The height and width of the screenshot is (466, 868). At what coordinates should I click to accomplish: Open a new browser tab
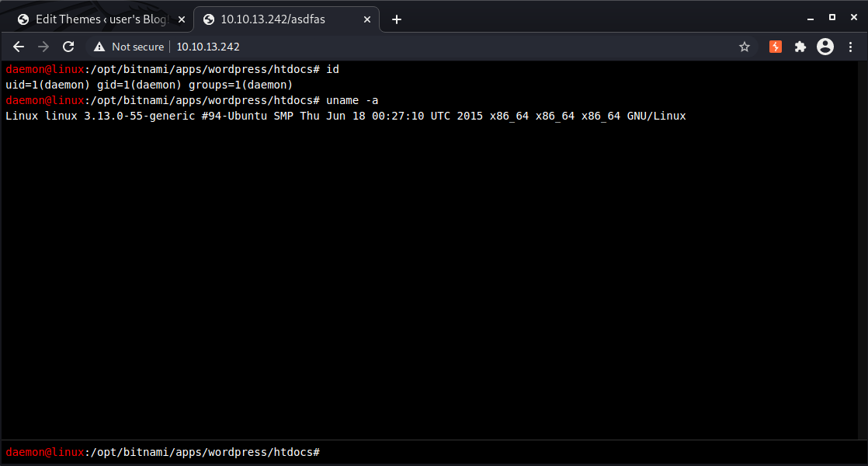tap(397, 19)
